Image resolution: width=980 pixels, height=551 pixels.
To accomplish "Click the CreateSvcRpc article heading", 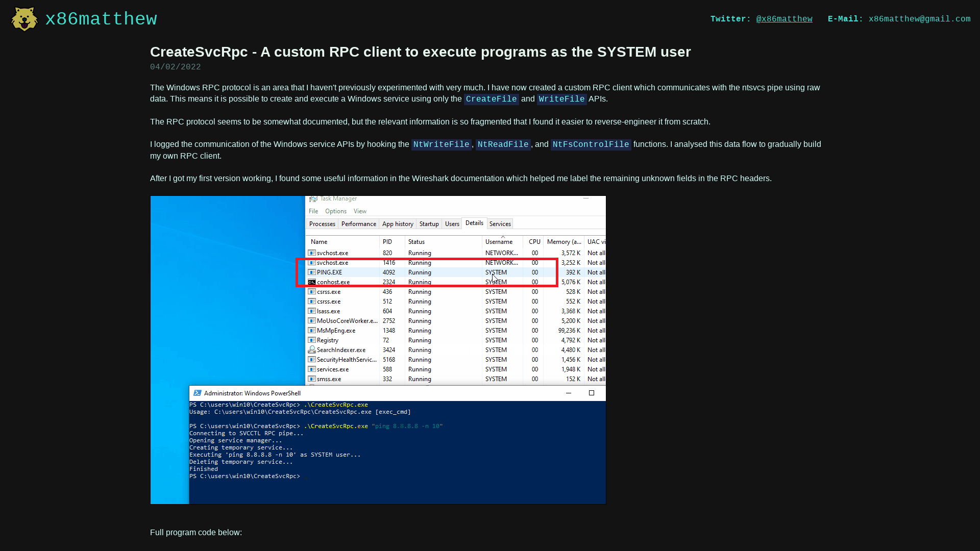I will [420, 52].
